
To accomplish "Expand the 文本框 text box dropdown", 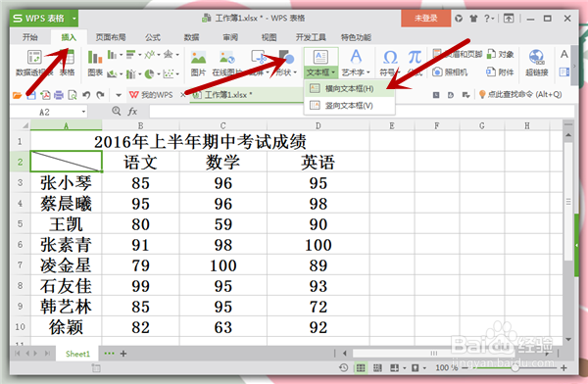I will point(321,72).
